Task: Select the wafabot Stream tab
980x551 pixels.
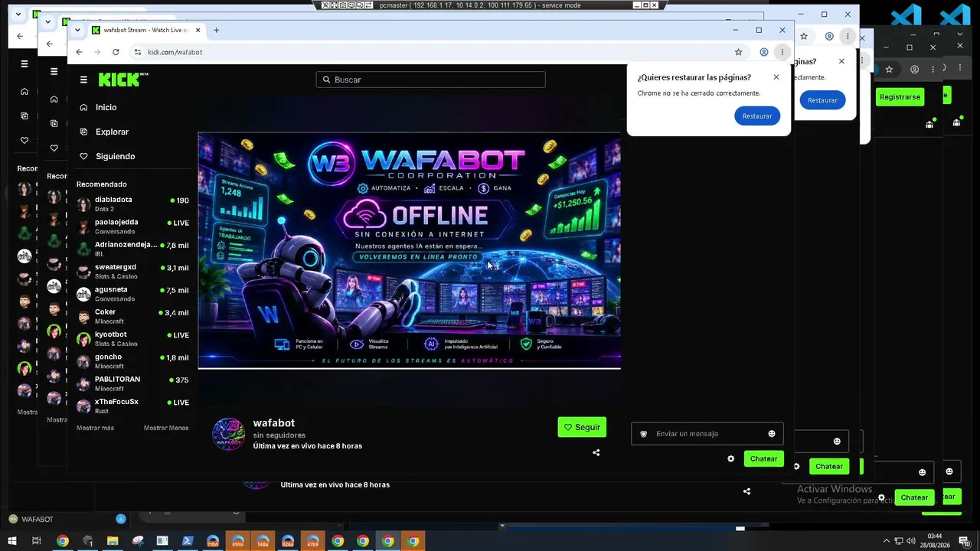Action: tap(145, 30)
